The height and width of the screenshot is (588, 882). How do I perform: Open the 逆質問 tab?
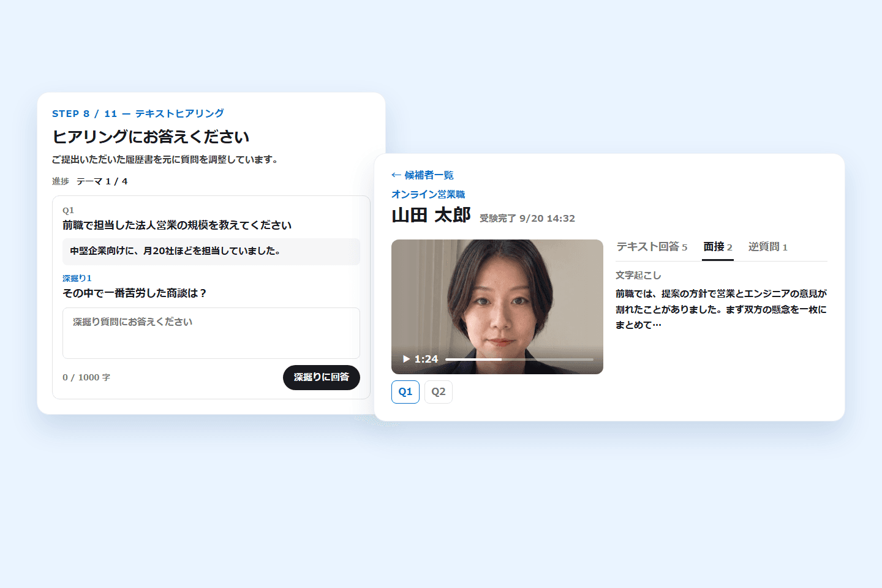click(x=767, y=247)
